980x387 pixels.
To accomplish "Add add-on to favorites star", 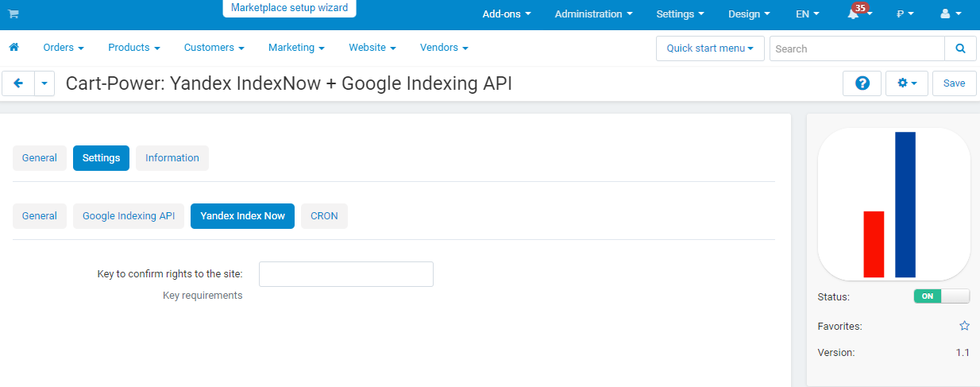I will (x=964, y=326).
